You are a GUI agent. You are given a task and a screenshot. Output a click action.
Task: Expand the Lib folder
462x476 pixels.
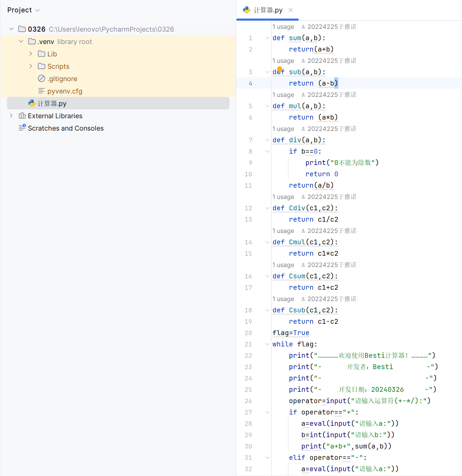[31, 54]
